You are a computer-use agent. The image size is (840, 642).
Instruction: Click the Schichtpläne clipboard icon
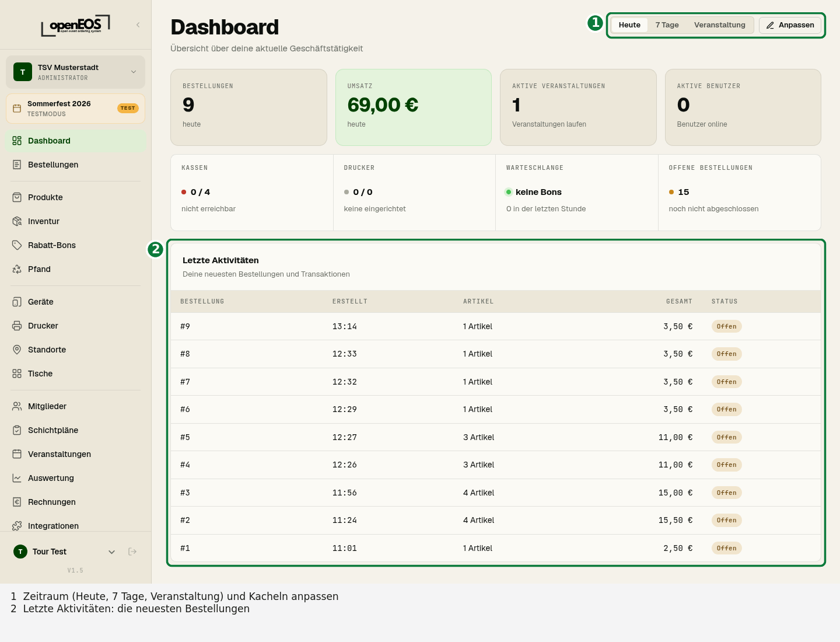coord(17,430)
